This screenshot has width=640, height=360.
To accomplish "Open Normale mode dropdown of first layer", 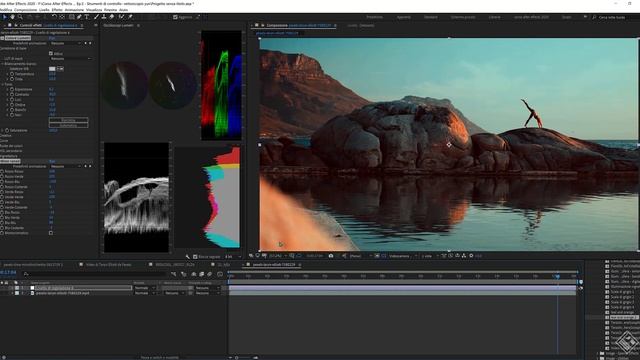I will pos(144,288).
